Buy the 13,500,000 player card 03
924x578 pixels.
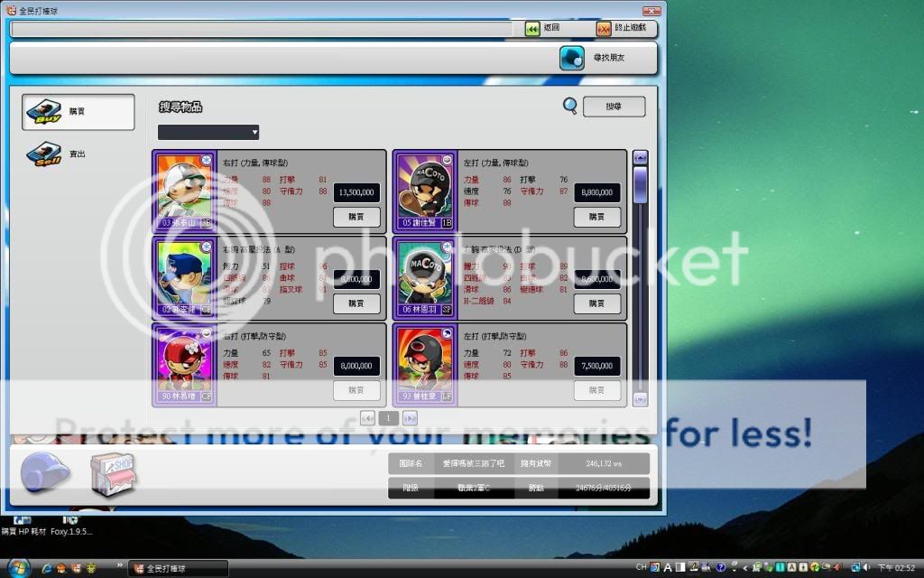click(x=356, y=217)
